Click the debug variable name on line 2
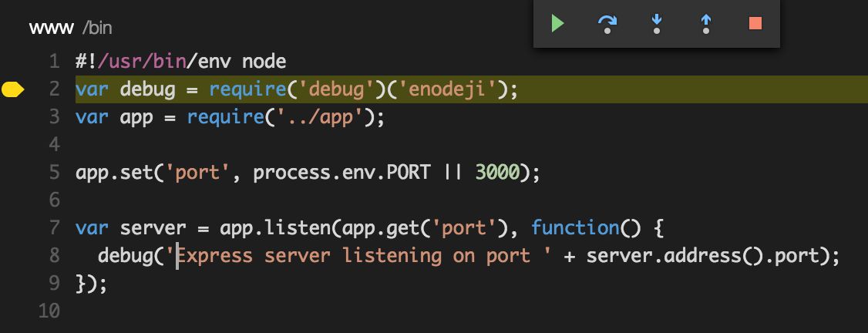 click(x=147, y=89)
